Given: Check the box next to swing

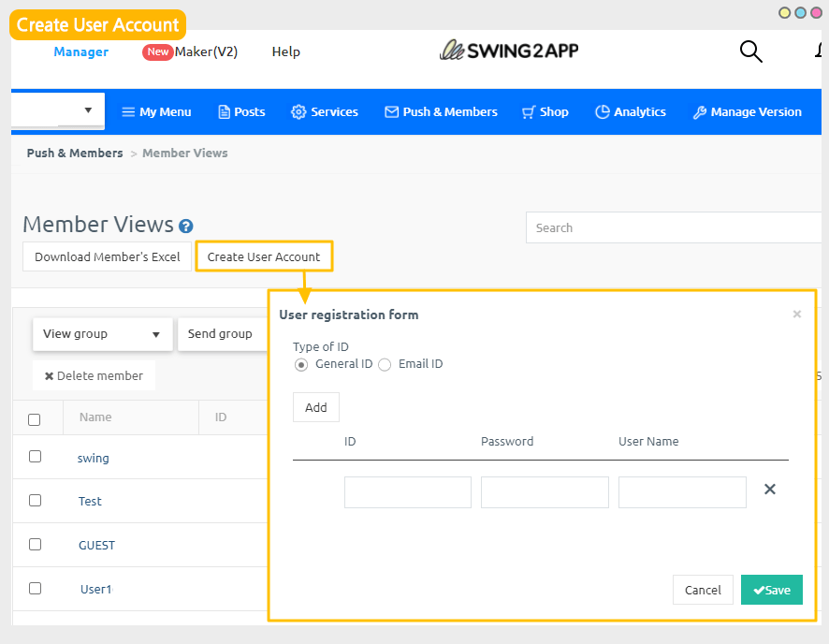Looking at the screenshot, I should pos(36,457).
